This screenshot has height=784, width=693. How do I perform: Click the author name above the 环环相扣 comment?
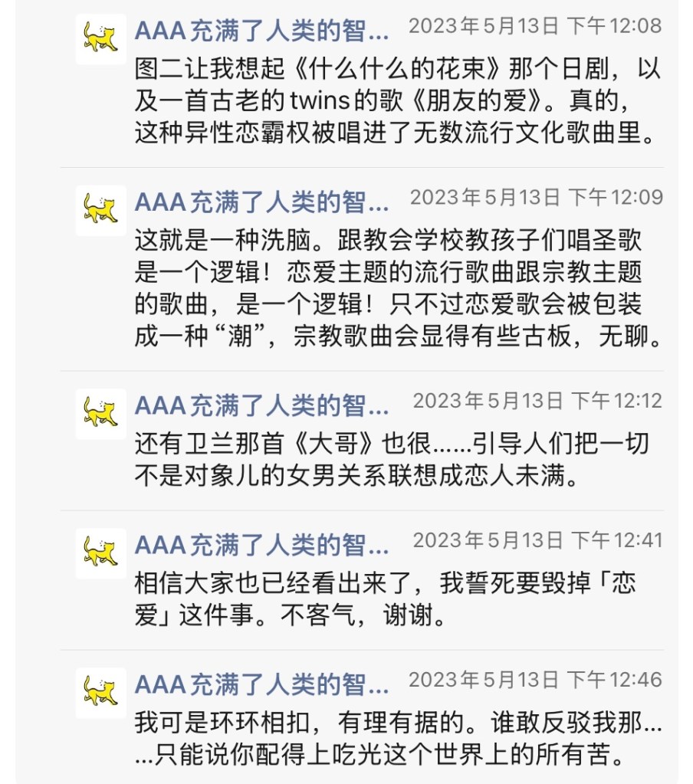tap(262, 684)
